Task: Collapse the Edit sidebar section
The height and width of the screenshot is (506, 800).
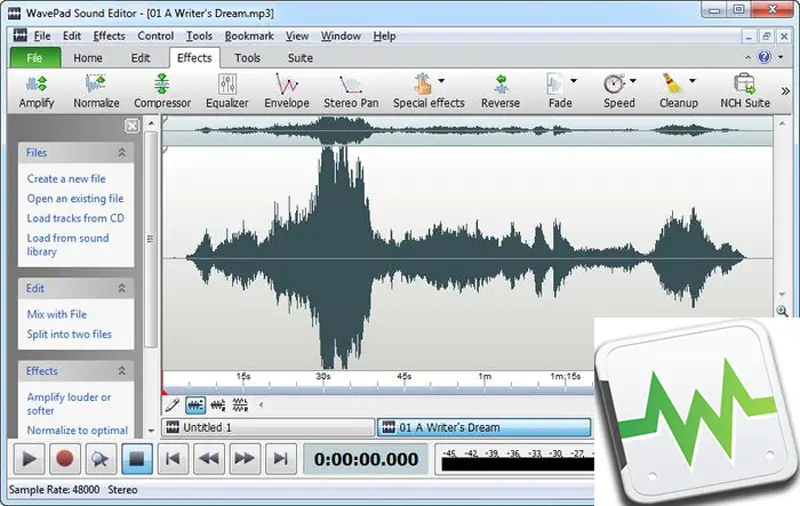Action: (x=122, y=289)
